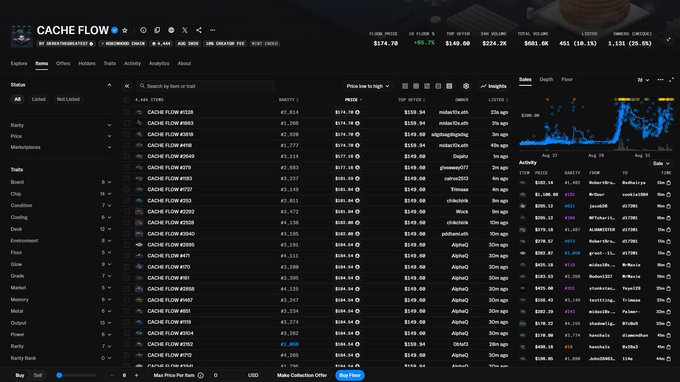Open the more options ellipsis beside share
680x382 pixels.
click(212, 30)
